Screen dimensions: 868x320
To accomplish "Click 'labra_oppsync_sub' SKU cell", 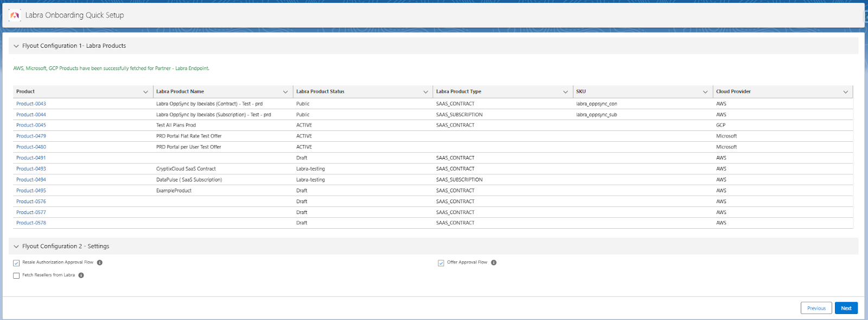I will 597,115.
